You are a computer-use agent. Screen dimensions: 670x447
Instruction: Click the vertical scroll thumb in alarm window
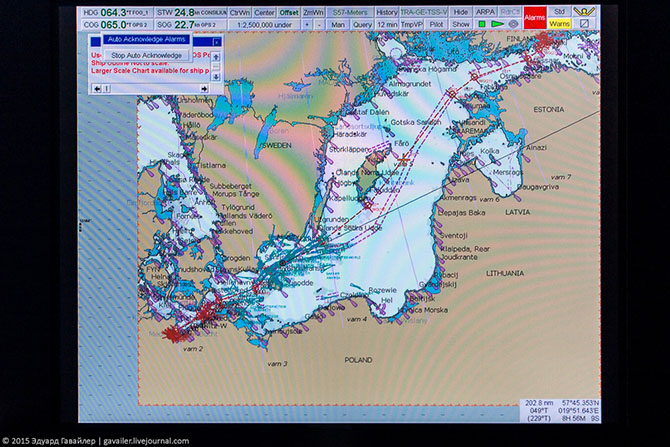pyautogui.click(x=216, y=67)
